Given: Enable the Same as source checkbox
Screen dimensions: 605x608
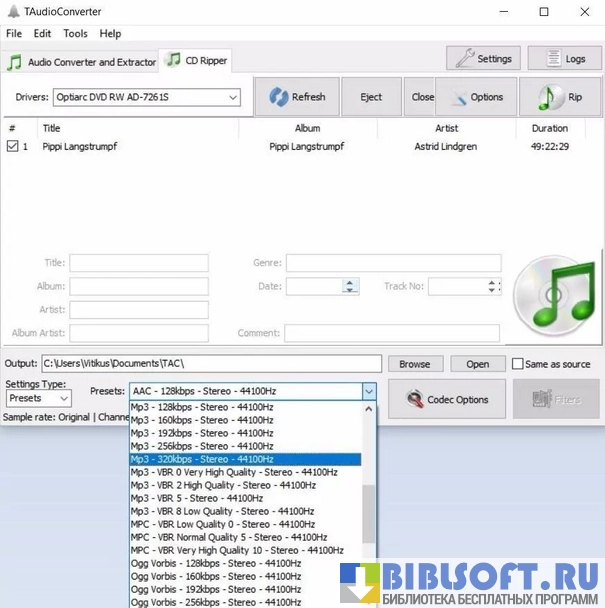Looking at the screenshot, I should (517, 364).
